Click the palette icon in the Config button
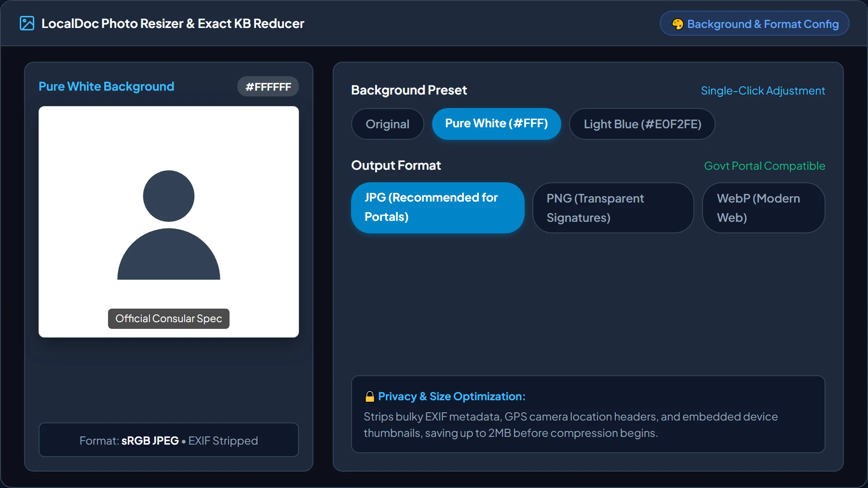 [x=678, y=24]
